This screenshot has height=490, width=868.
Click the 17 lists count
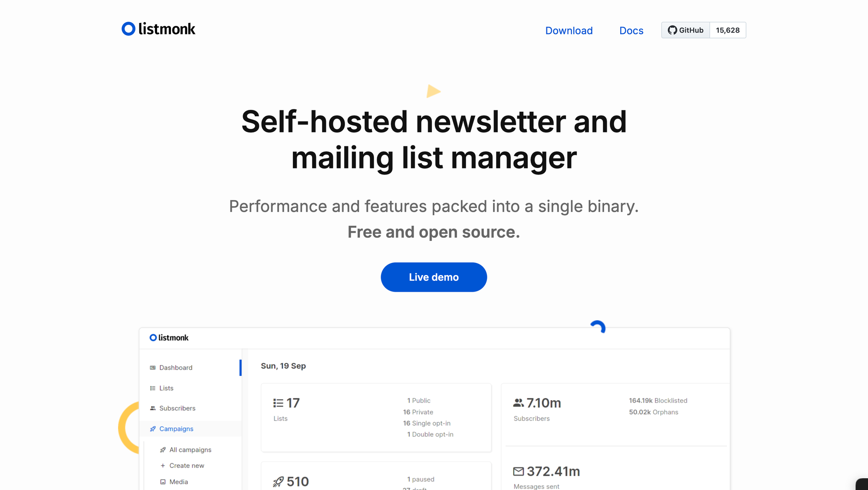(293, 403)
